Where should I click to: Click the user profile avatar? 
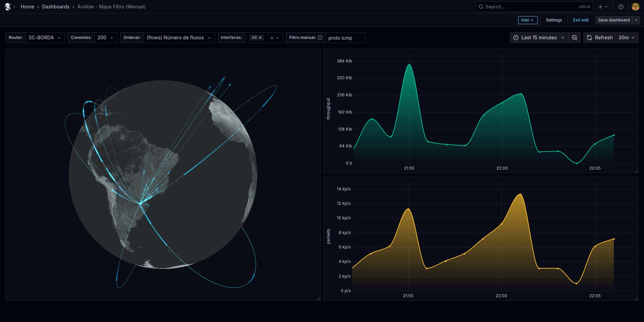tap(635, 7)
